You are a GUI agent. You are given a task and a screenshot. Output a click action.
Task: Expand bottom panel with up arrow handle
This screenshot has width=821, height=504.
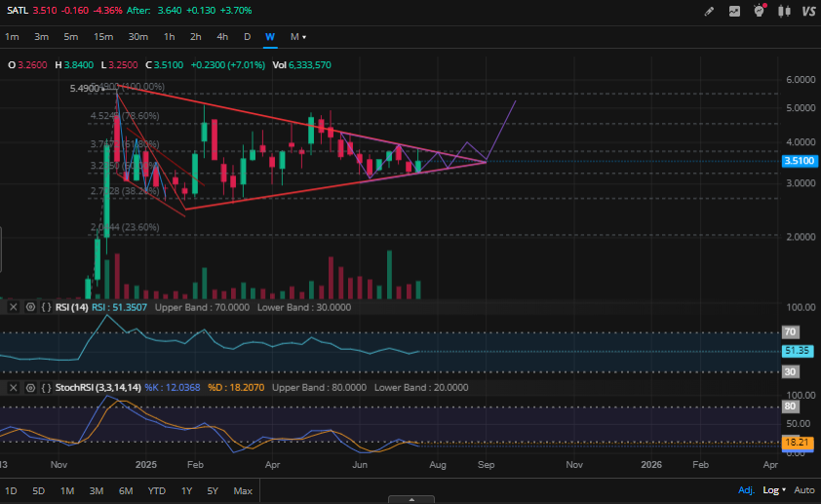[411, 499]
